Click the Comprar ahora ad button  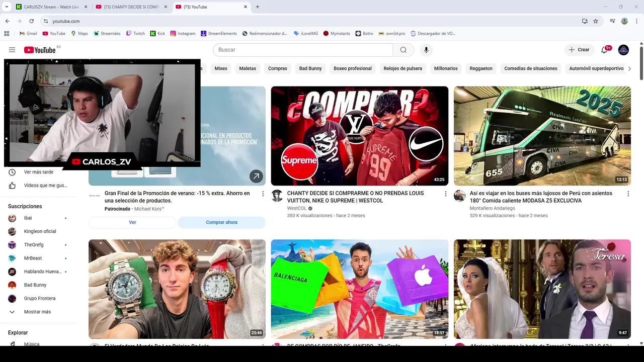pyautogui.click(x=221, y=222)
